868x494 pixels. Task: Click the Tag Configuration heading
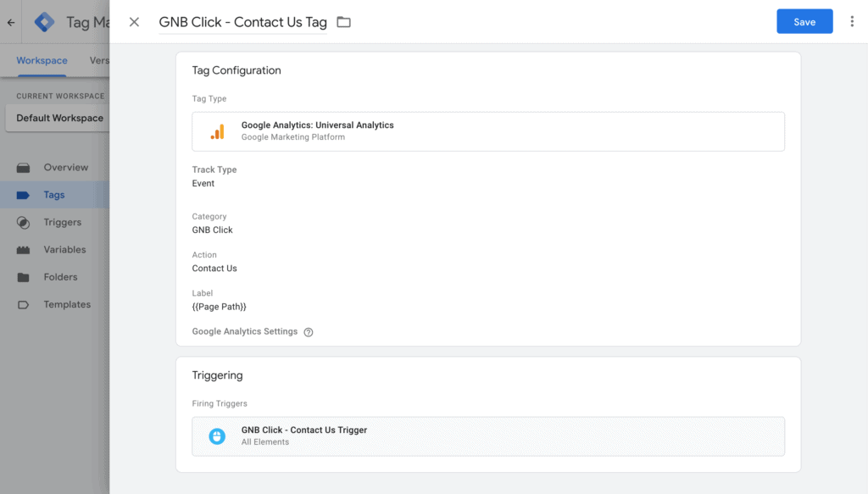coord(236,70)
